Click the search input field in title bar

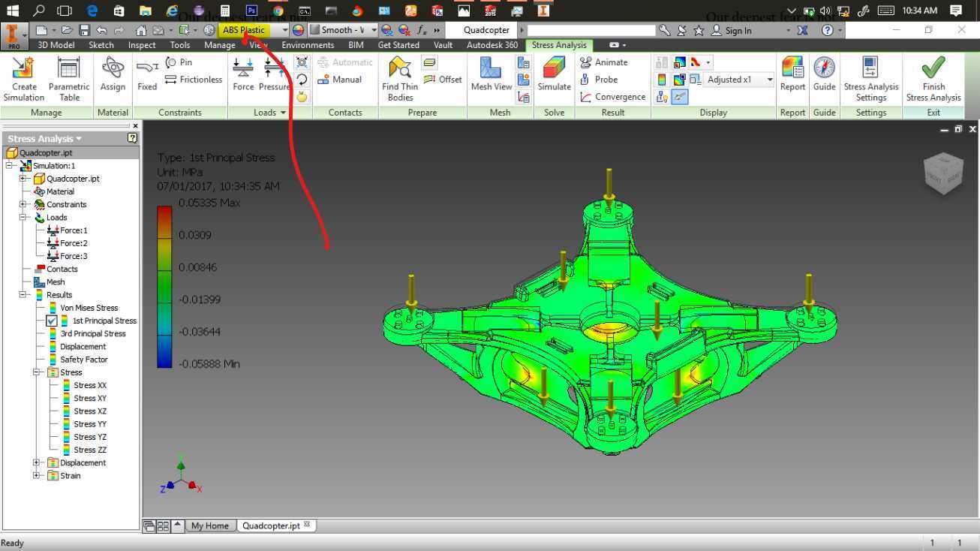coord(591,30)
